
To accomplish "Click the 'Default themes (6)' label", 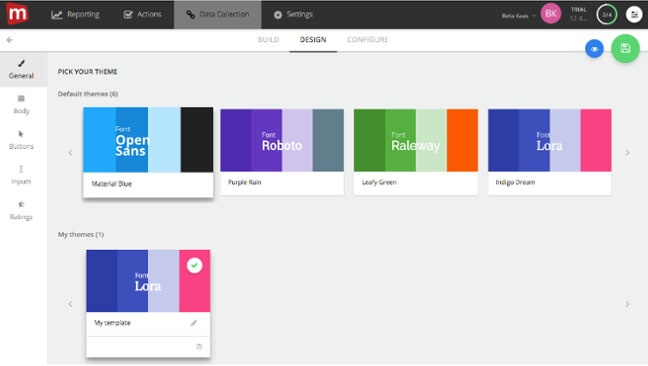I will [x=88, y=94].
